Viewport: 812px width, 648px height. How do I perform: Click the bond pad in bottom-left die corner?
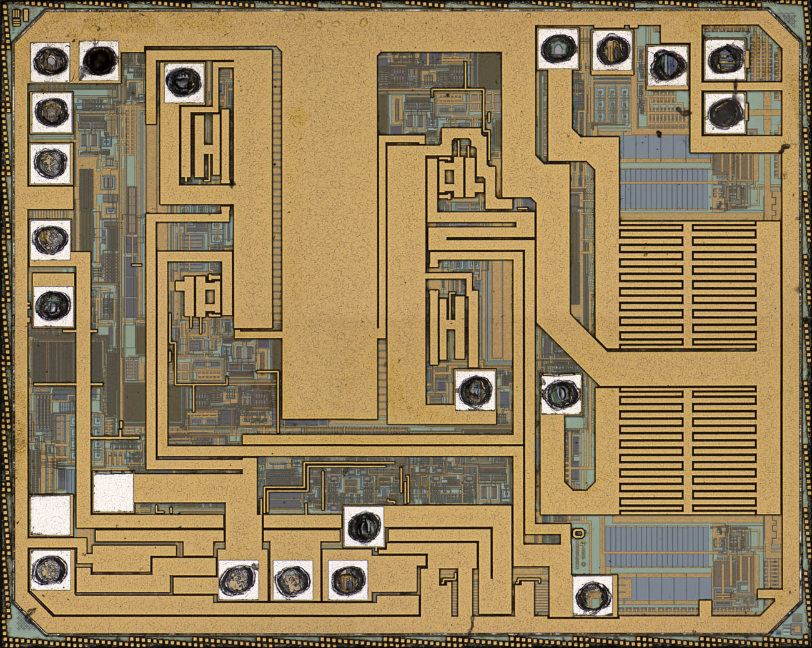pos(50,569)
